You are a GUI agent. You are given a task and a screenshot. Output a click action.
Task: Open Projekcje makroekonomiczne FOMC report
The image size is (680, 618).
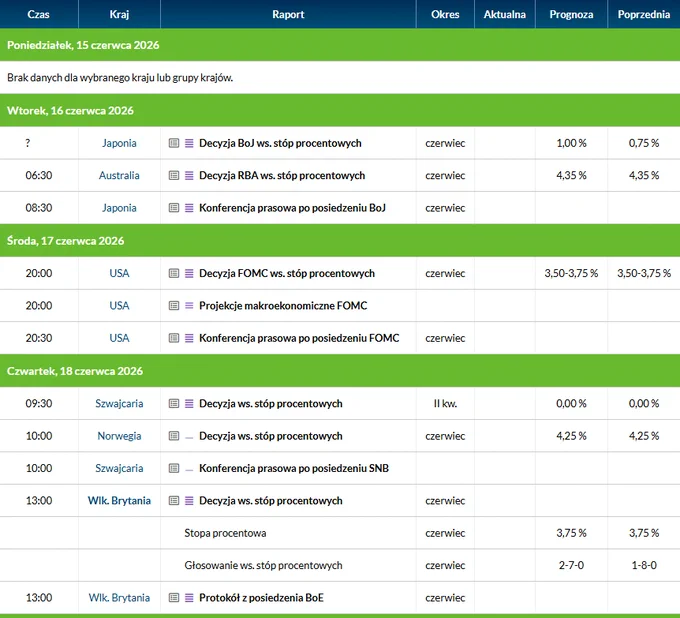pyautogui.click(x=283, y=306)
